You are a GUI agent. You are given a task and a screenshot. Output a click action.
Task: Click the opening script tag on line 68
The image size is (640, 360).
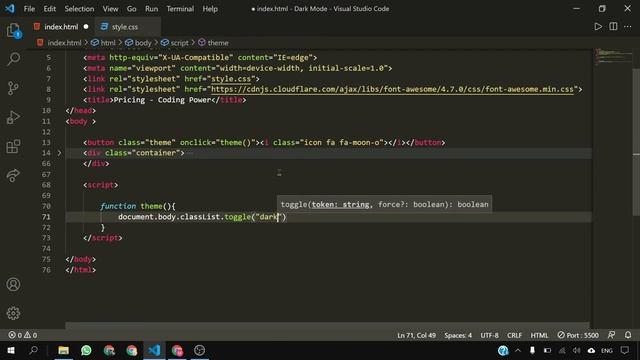[101, 185]
